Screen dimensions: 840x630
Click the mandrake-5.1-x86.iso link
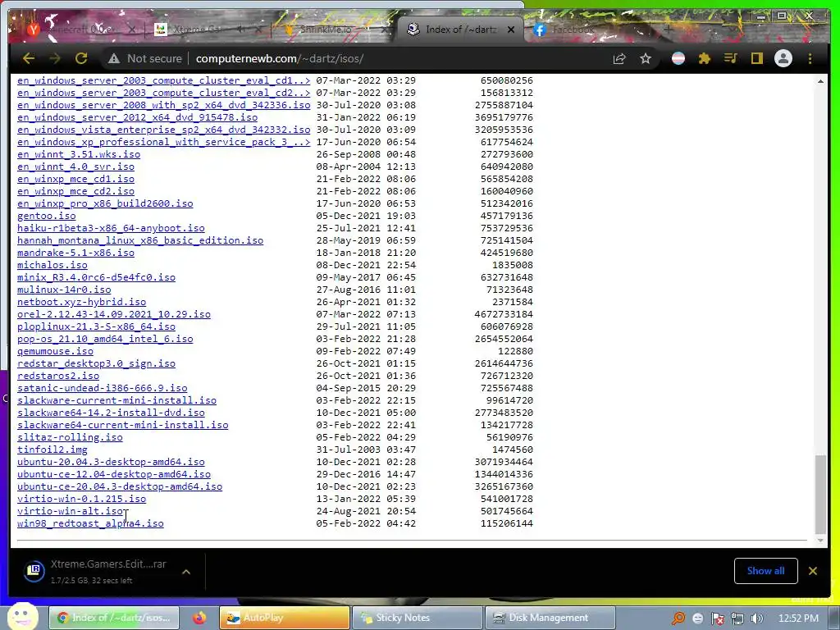pyautogui.click(x=76, y=253)
